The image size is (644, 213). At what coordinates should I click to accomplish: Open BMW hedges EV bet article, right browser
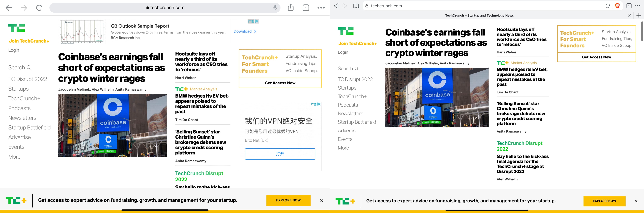pyautogui.click(x=522, y=77)
